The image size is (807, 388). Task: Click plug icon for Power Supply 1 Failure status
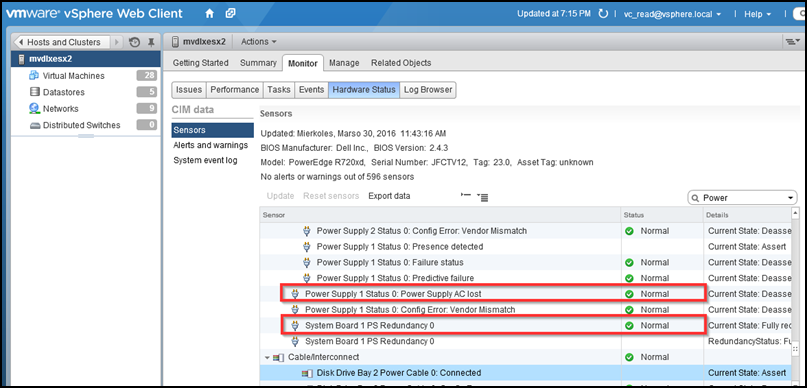point(307,262)
